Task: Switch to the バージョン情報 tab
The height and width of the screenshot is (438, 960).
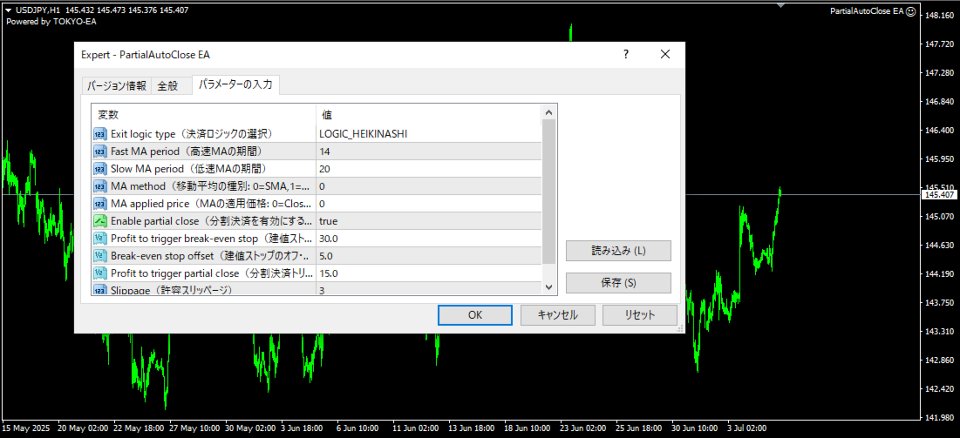Action: [x=116, y=86]
